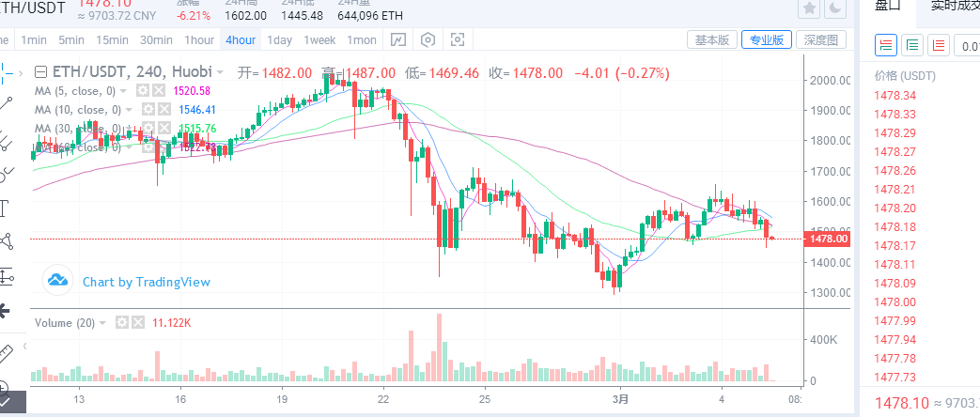Show only buy orders in order book
This screenshot has width=980, height=417.
pyautogui.click(x=912, y=46)
